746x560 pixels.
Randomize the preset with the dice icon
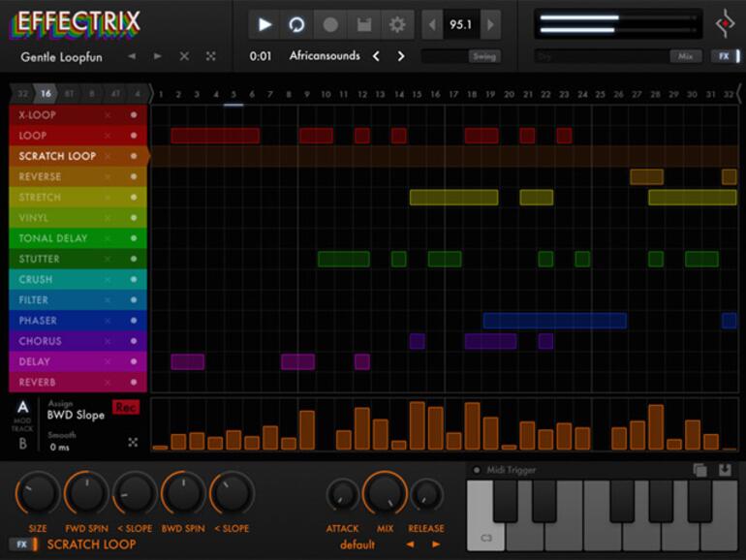pos(210,56)
